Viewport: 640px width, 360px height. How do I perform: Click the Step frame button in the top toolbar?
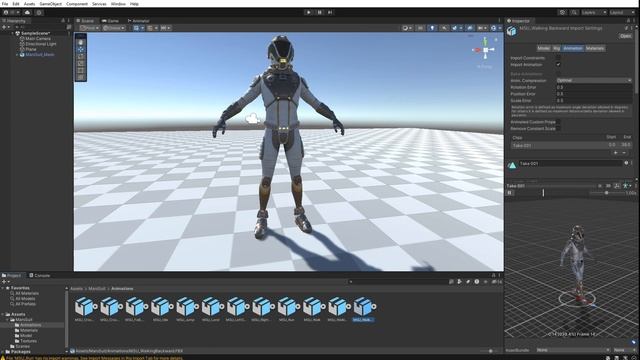pos(330,12)
